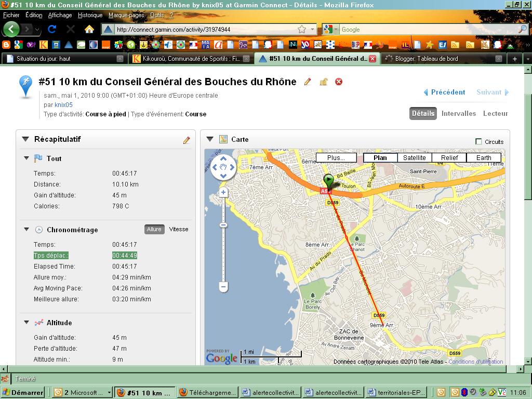The image size is (532, 399).
Task: Open the Historique menu
Action: 90,15
